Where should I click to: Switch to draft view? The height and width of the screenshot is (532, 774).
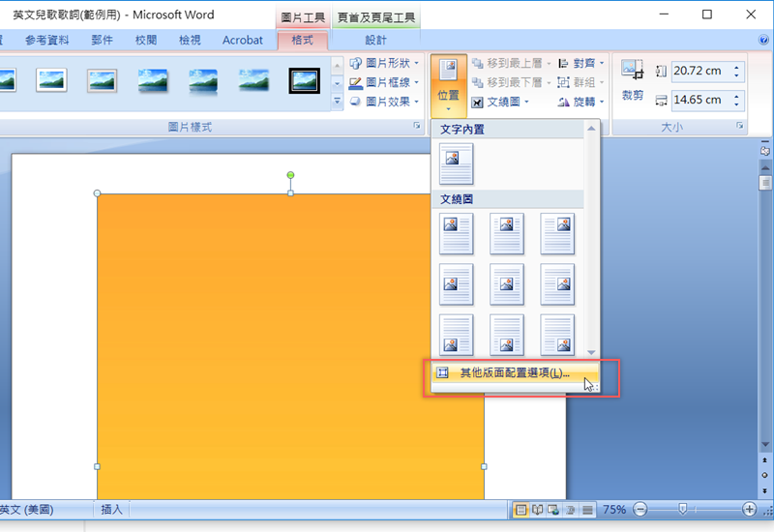pyautogui.click(x=587, y=510)
